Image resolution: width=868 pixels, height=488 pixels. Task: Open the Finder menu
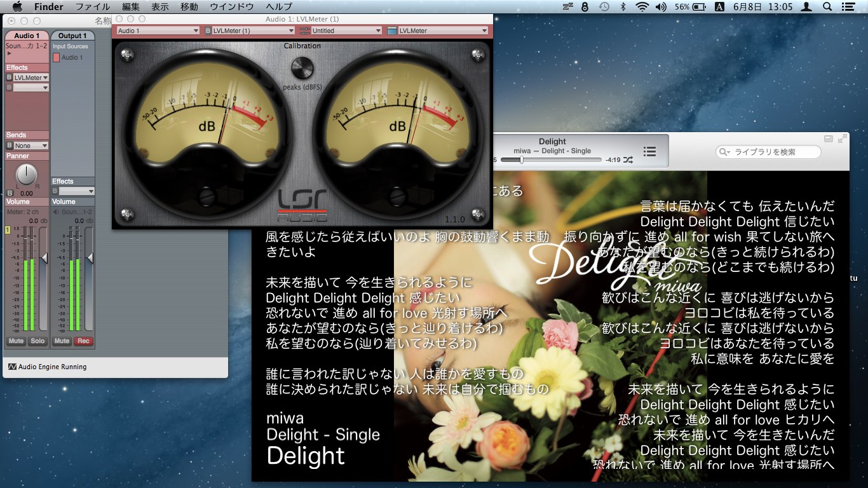pyautogui.click(x=48, y=7)
